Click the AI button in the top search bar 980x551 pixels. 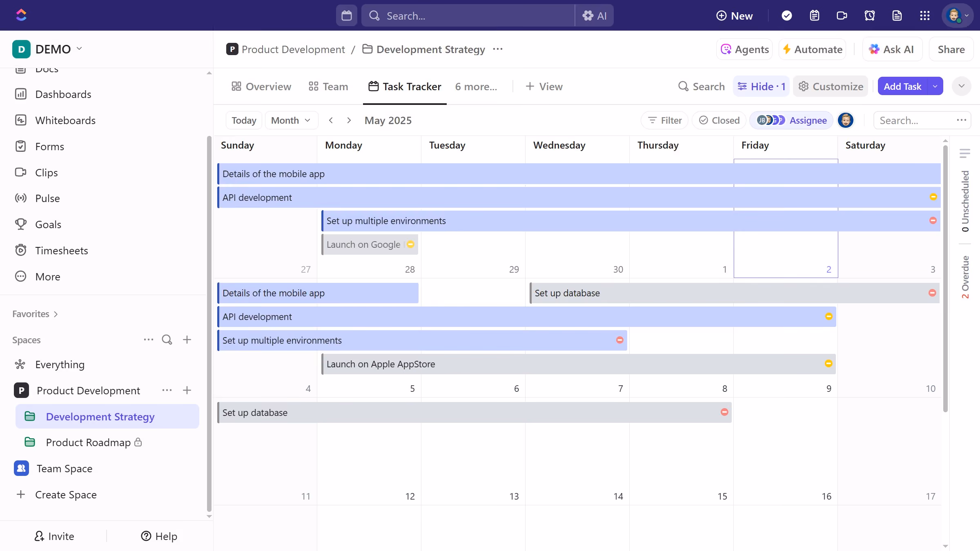point(594,16)
